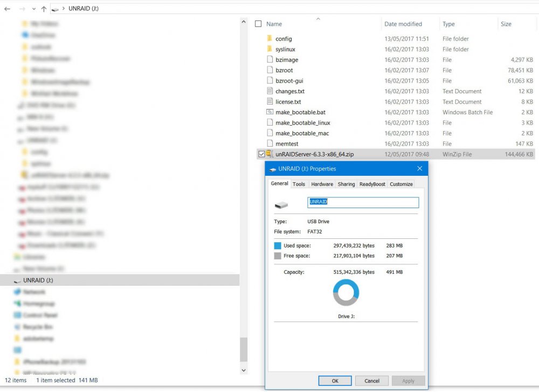Tick the select-all checkbox beside Name

258,24
